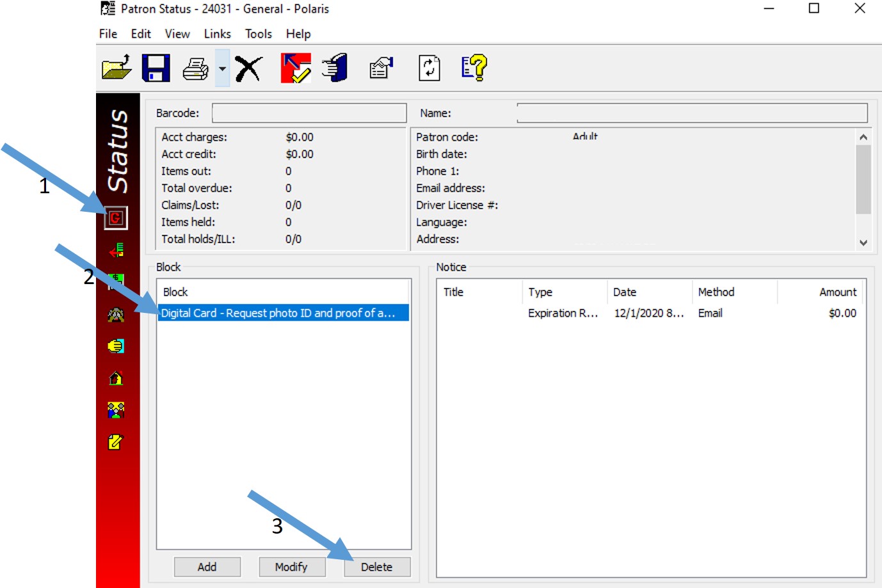
Task: Click the $0.00 notice amount cell
Action: pyautogui.click(x=842, y=313)
